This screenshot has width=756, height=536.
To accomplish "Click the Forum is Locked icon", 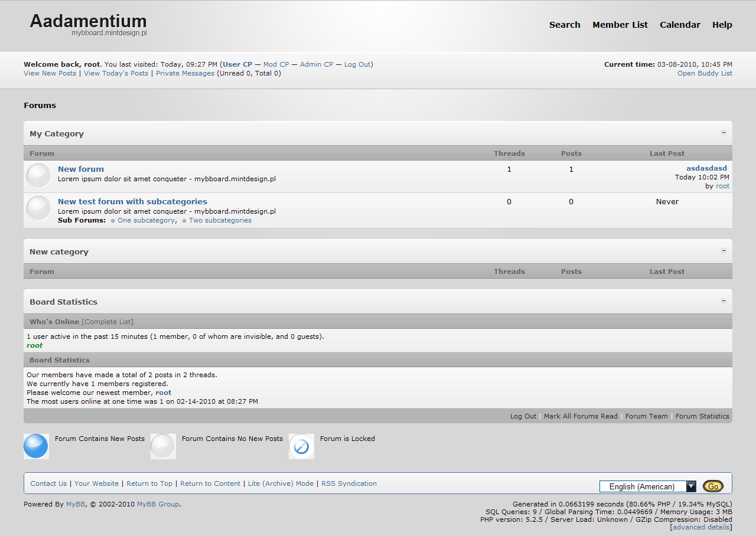I will pos(301,446).
